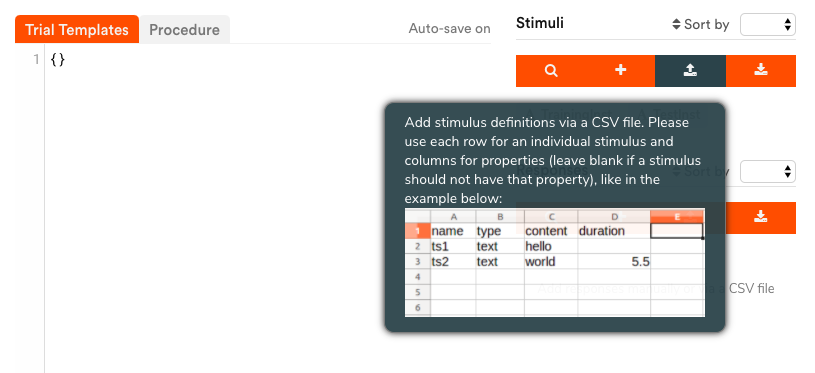Download stimuli using the download icon
Screen dimensions: 815x373
[x=760, y=71]
